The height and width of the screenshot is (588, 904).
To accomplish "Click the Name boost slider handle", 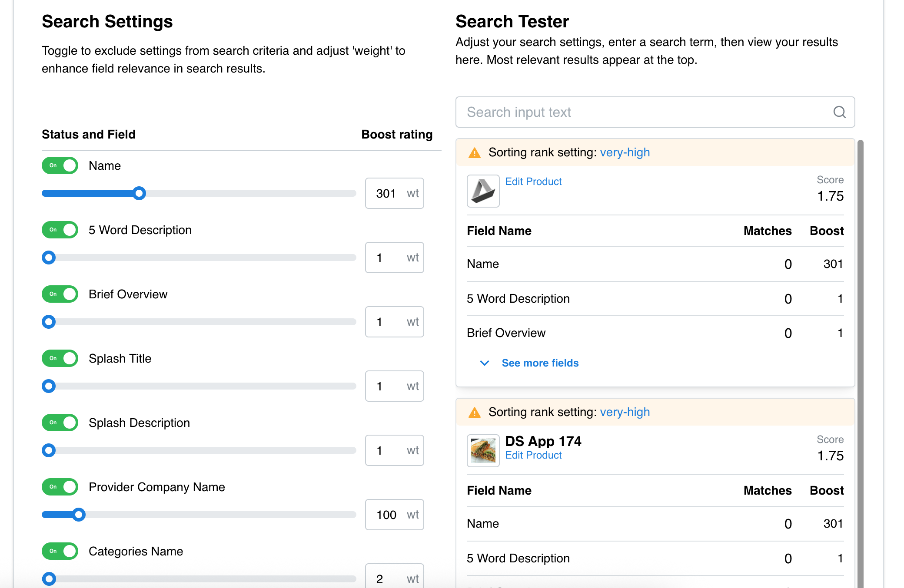I will coord(139,193).
